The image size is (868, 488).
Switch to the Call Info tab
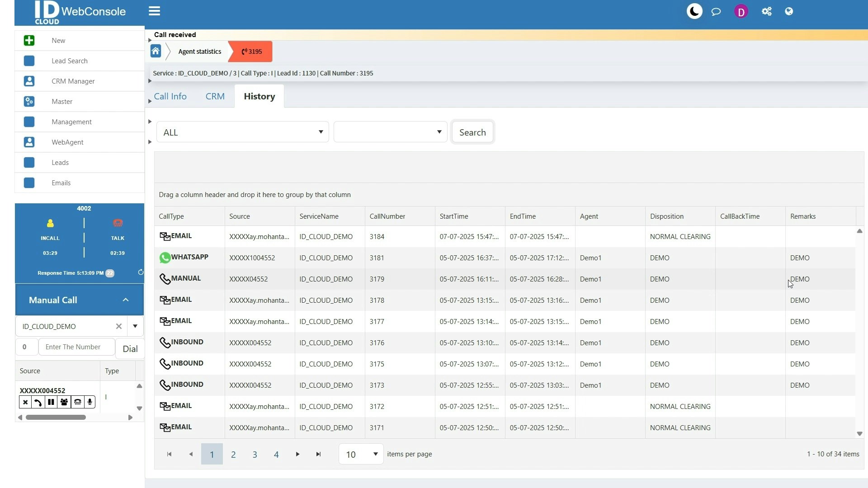[170, 96]
